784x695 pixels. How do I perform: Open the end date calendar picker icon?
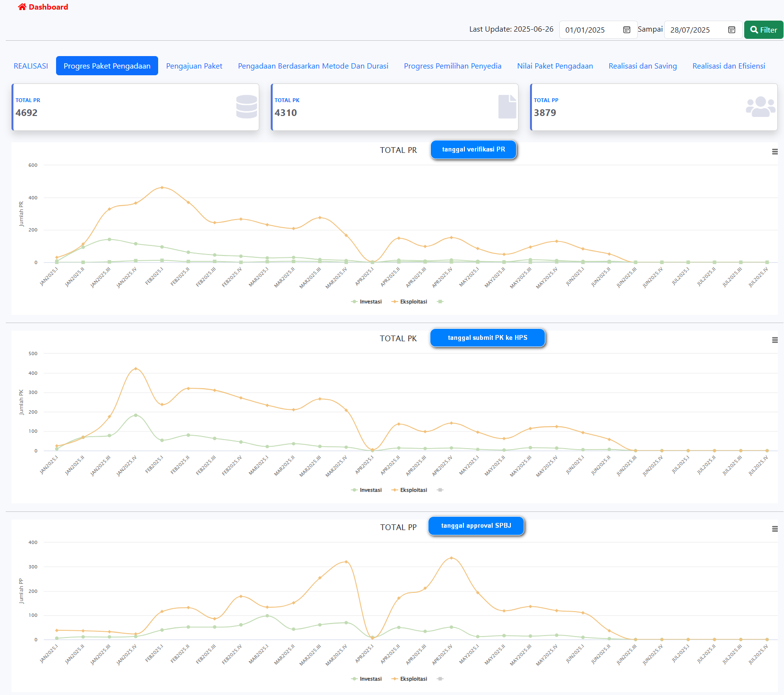click(731, 30)
